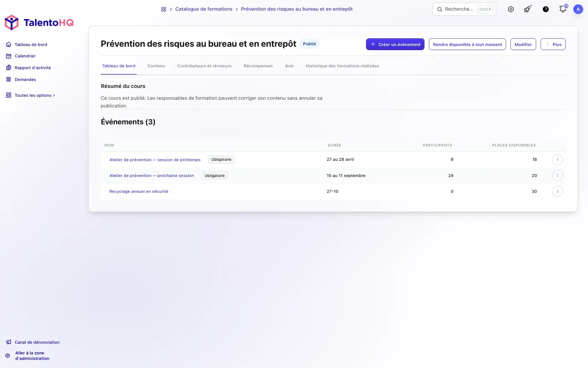Click the Toutes les options grid icon
This screenshot has height=368, width=588.
8,95
